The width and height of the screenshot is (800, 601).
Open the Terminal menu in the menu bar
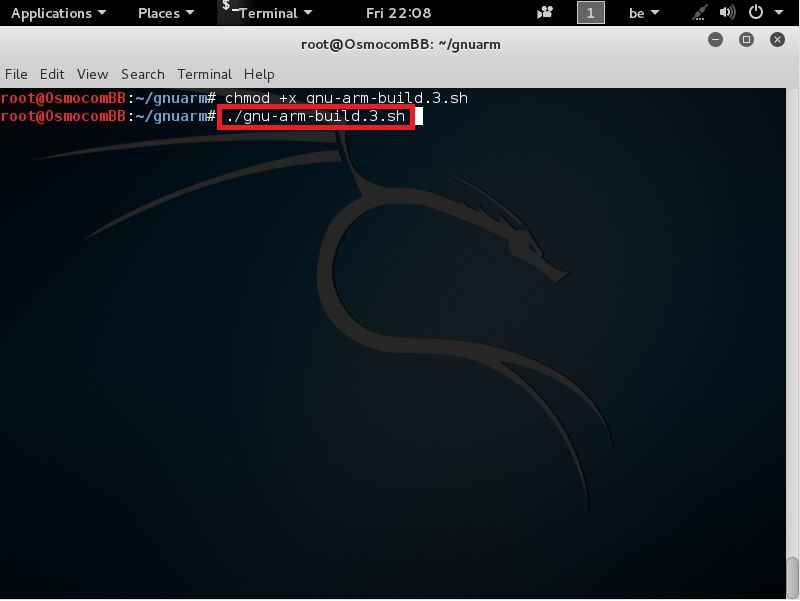point(205,74)
